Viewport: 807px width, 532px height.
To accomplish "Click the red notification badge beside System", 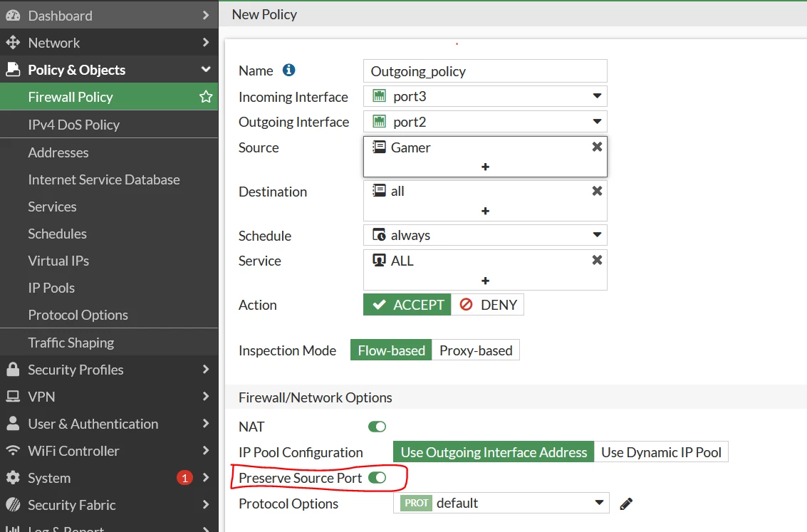I will pos(184,478).
